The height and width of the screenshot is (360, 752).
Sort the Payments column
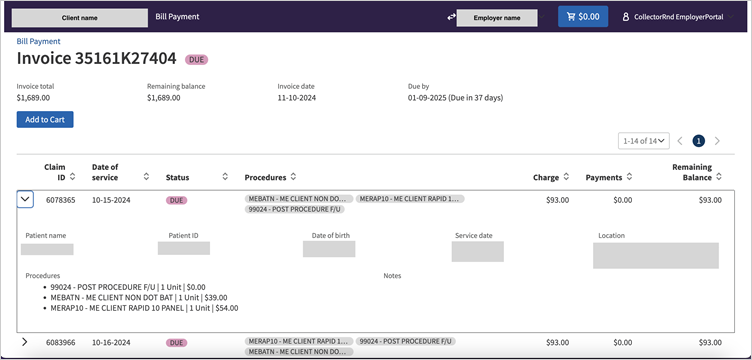click(629, 177)
